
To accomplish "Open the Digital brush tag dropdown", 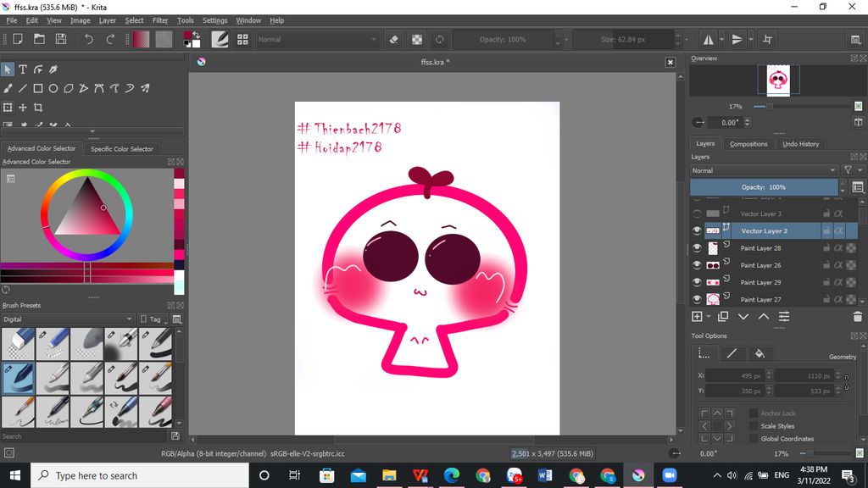I will tap(67, 319).
